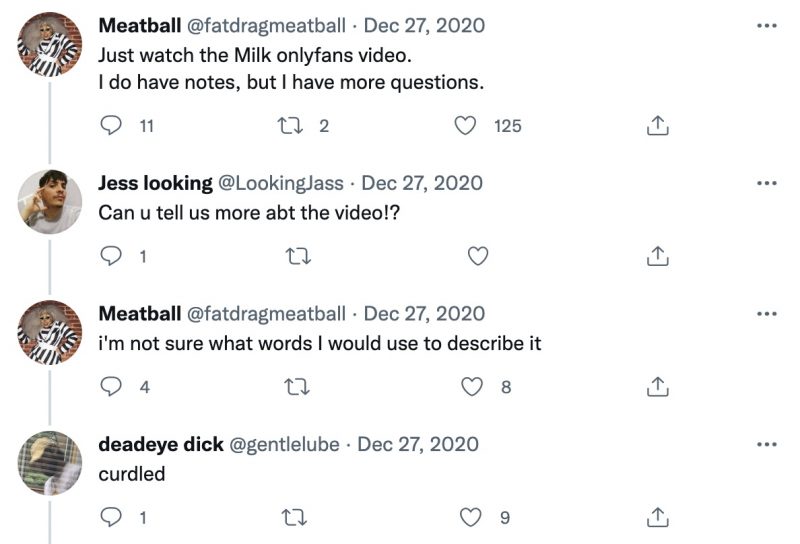The height and width of the screenshot is (544, 800).
Task: Share Jess looking's tweet
Action: [x=657, y=256]
